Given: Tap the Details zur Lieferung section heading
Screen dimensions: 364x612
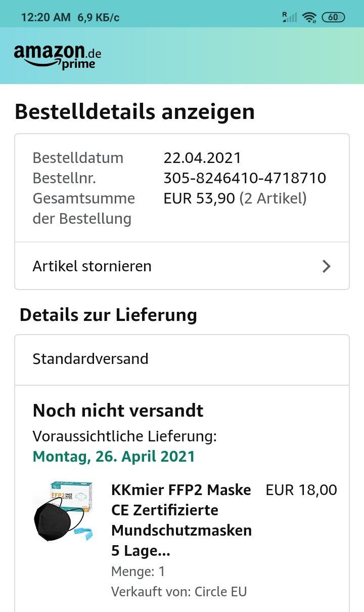Looking at the screenshot, I should coord(108,315).
